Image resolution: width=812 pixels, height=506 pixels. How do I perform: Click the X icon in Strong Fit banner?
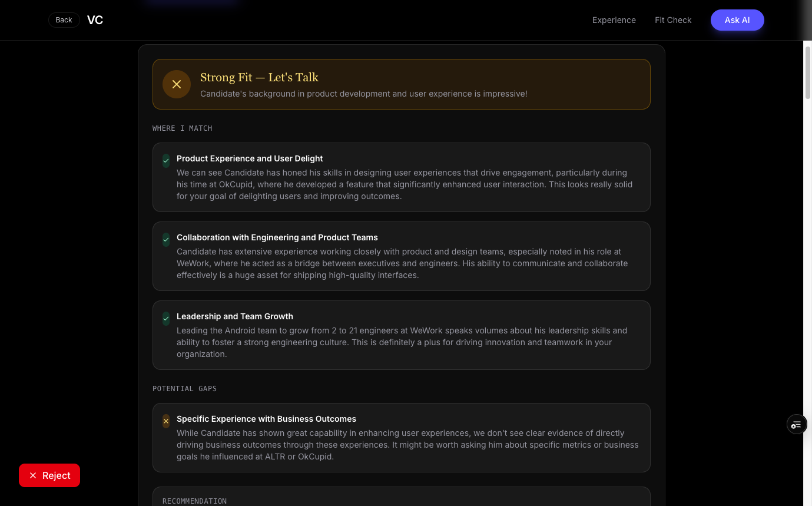177,84
